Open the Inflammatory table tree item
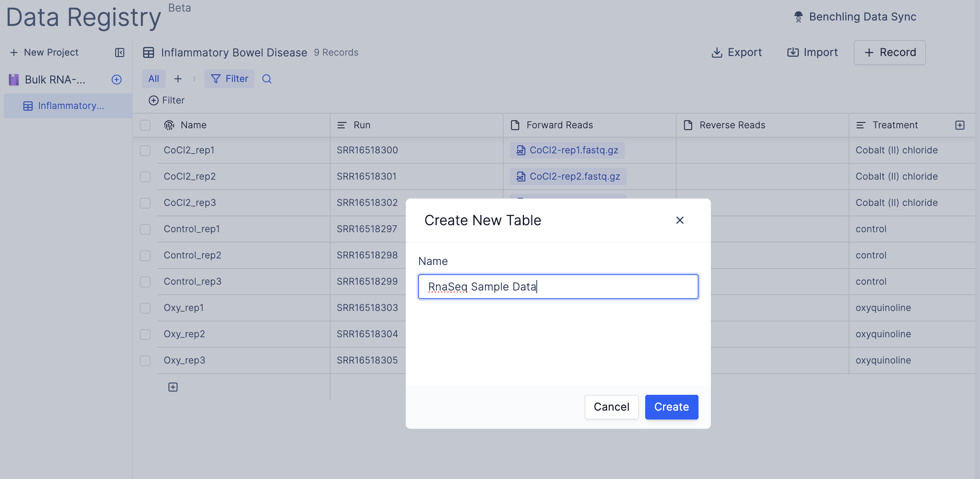 [71, 106]
